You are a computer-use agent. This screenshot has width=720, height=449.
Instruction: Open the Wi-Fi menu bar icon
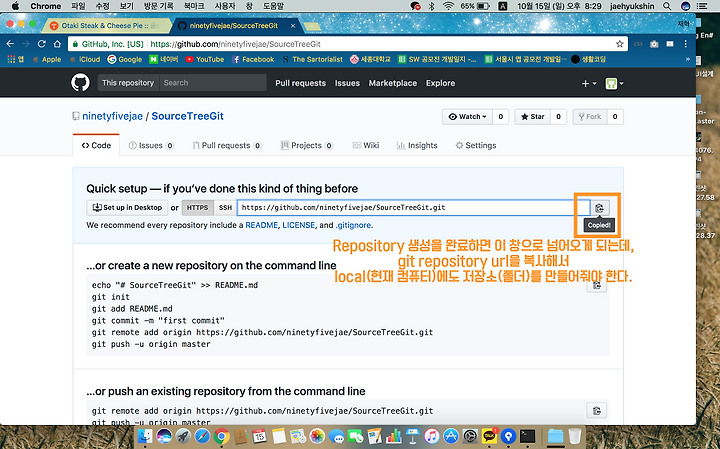coord(448,6)
